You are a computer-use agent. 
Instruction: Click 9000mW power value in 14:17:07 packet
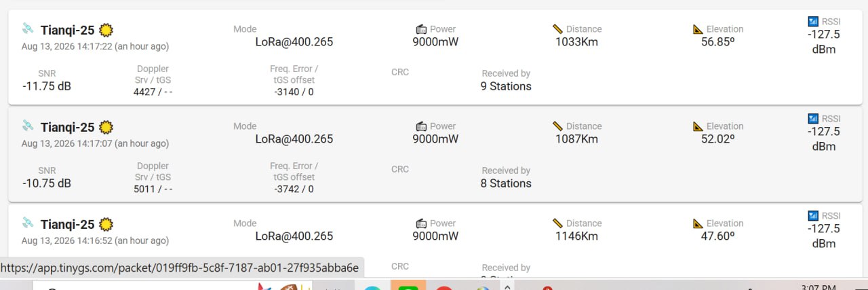435,139
